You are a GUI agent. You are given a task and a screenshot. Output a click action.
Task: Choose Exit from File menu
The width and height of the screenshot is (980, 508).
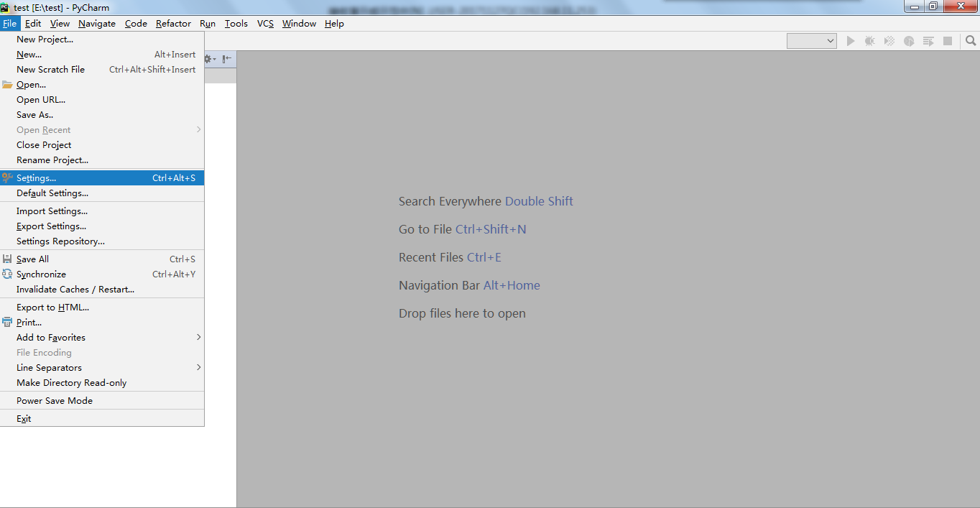102,419
